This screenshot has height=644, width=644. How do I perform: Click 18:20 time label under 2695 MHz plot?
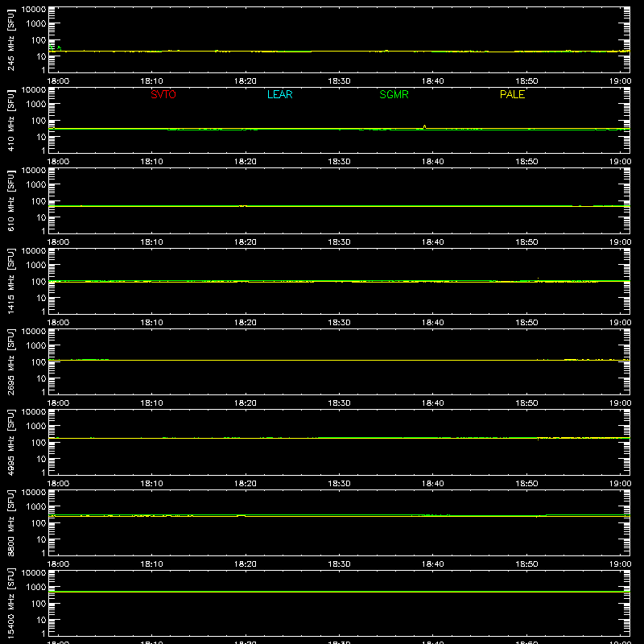[246, 403]
